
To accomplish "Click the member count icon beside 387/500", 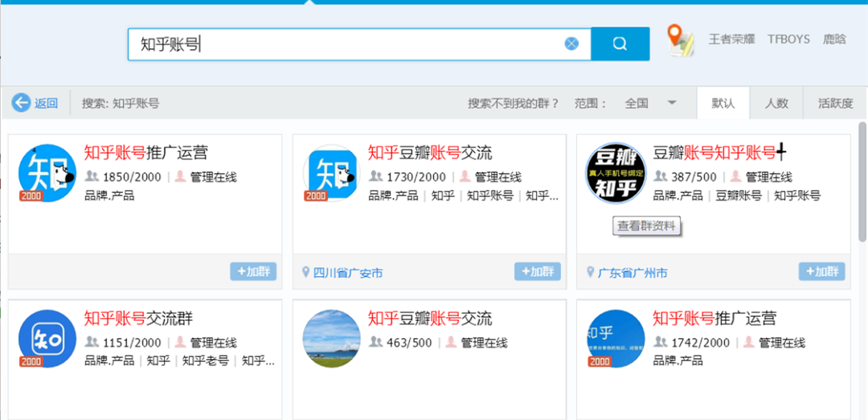I will pyautogui.click(x=661, y=176).
